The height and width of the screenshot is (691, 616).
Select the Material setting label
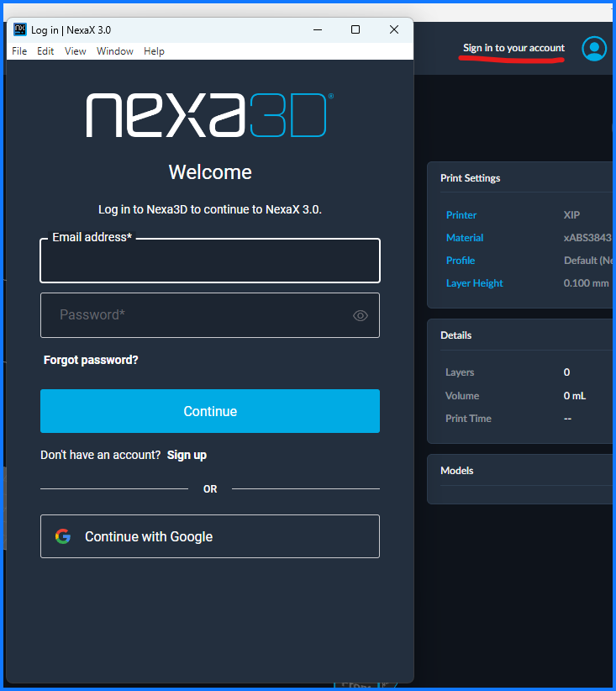click(x=465, y=238)
